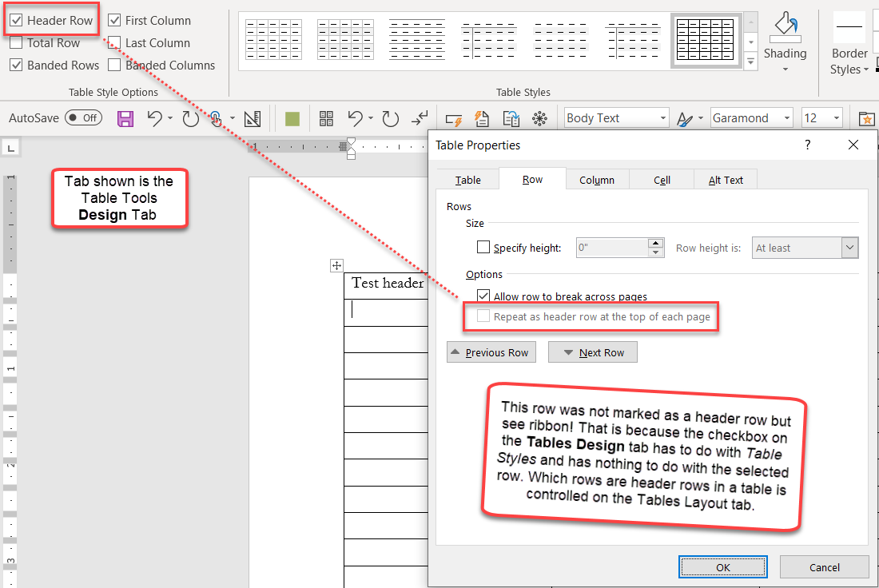Confirm changes with the OK button
Screen dimensions: 879x588
pos(722,566)
